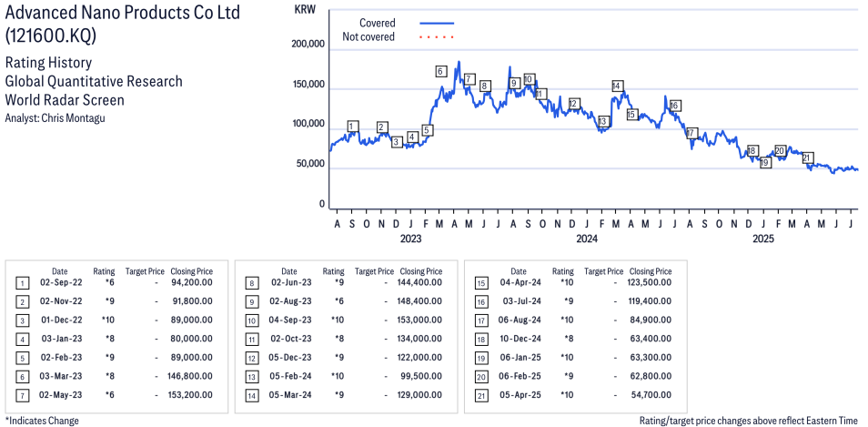Click chart marker 19 near January 2025
Image resolution: width=868 pixels, height=427 pixels.
coord(765,162)
